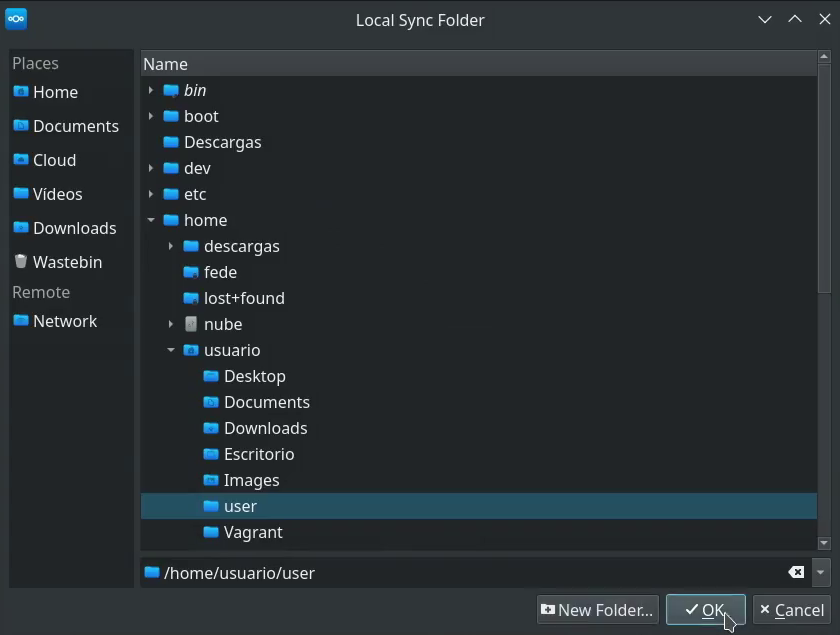The width and height of the screenshot is (840, 635).
Task: Click the New Folder button
Action: coord(597,610)
